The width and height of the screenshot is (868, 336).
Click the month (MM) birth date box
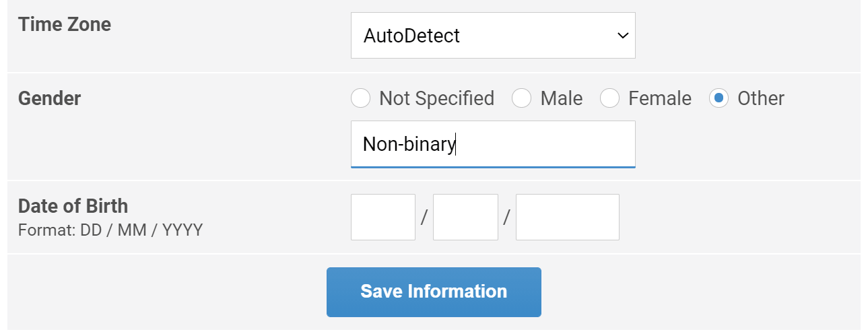[465, 217]
